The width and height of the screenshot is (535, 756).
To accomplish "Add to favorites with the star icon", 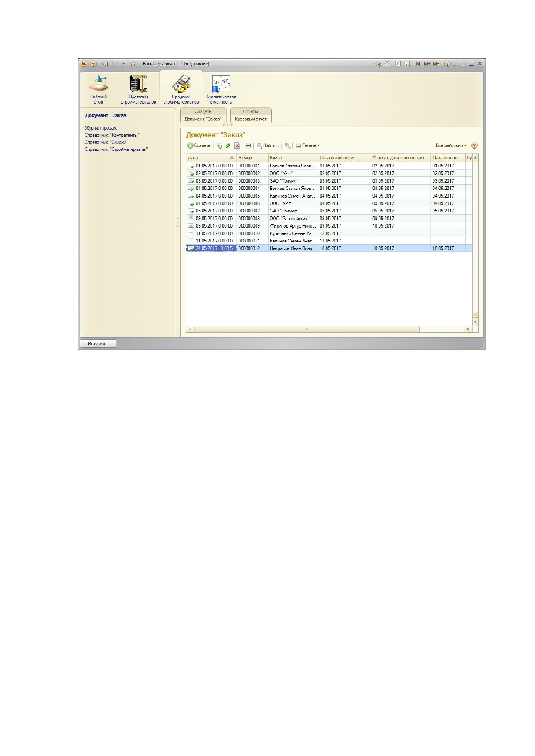I will point(133,64).
